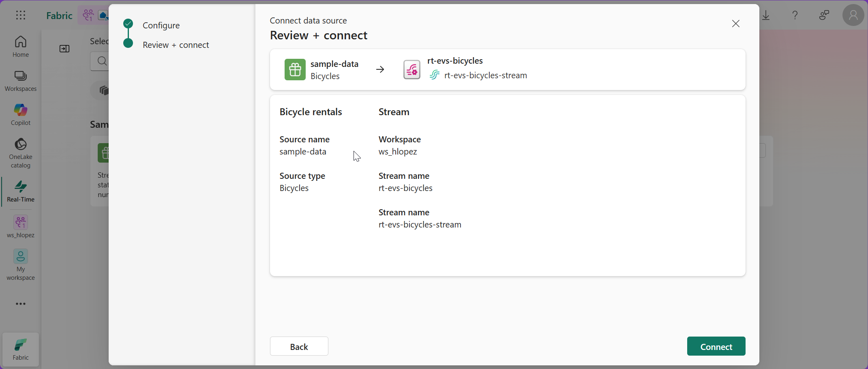The height and width of the screenshot is (369, 868).
Task: Open My workspace from the sidebar
Action: point(21,265)
